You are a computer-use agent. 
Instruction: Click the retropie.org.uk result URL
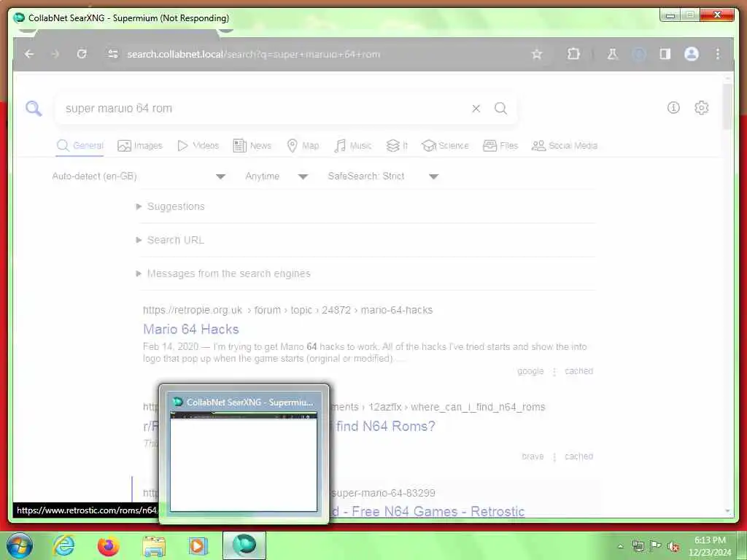click(x=287, y=310)
